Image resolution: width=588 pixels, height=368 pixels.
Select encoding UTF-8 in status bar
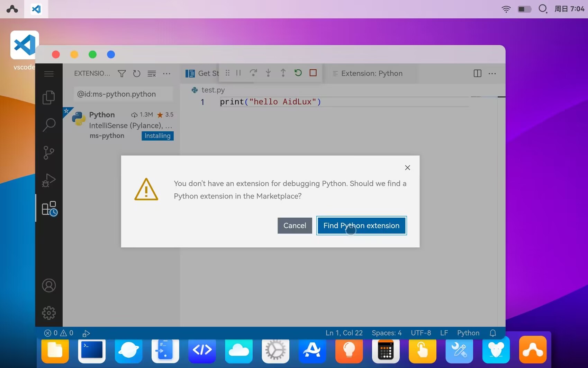coord(421,333)
